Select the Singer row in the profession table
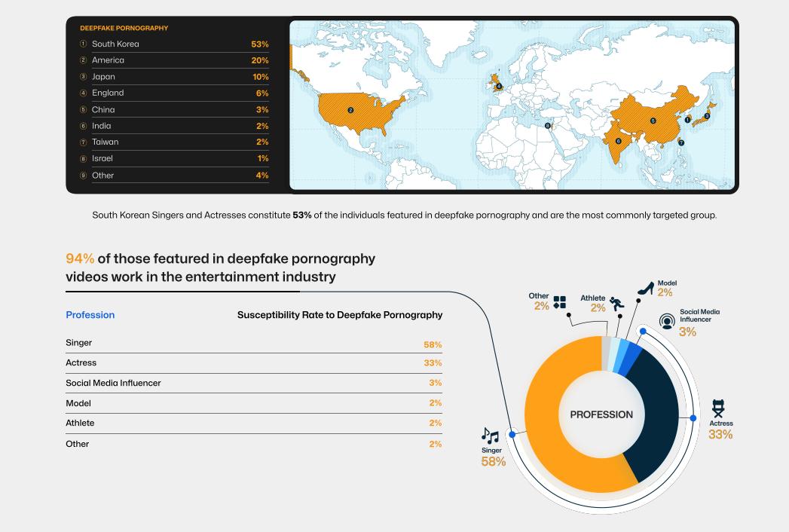The image size is (789, 532). click(254, 344)
